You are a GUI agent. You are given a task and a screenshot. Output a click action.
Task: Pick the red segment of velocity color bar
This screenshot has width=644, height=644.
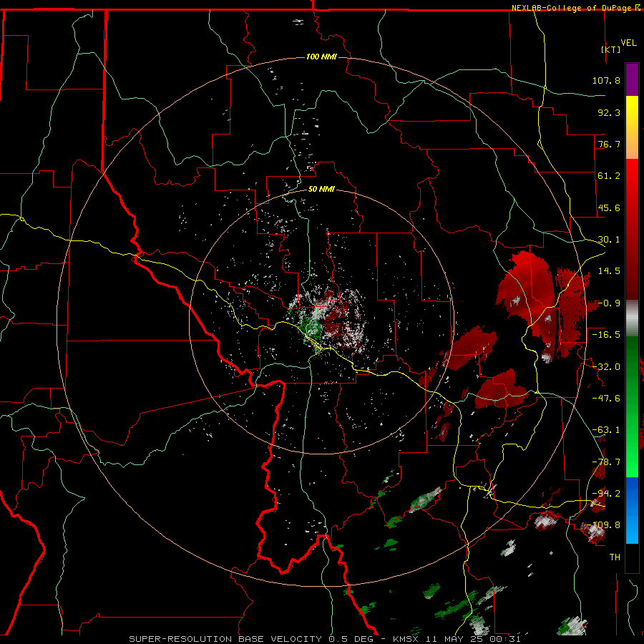(x=632, y=229)
